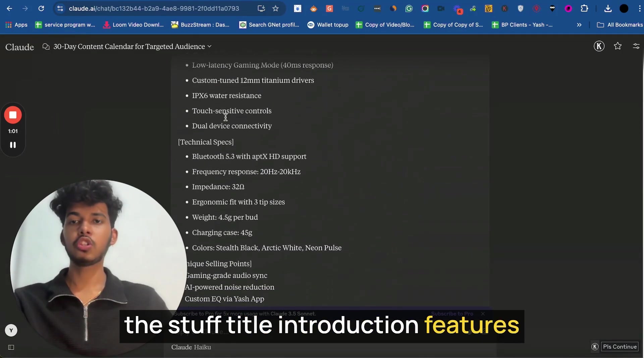Screen dimensions: 644x358
Task: Open the red G extension icon
Action: click(x=329, y=8)
